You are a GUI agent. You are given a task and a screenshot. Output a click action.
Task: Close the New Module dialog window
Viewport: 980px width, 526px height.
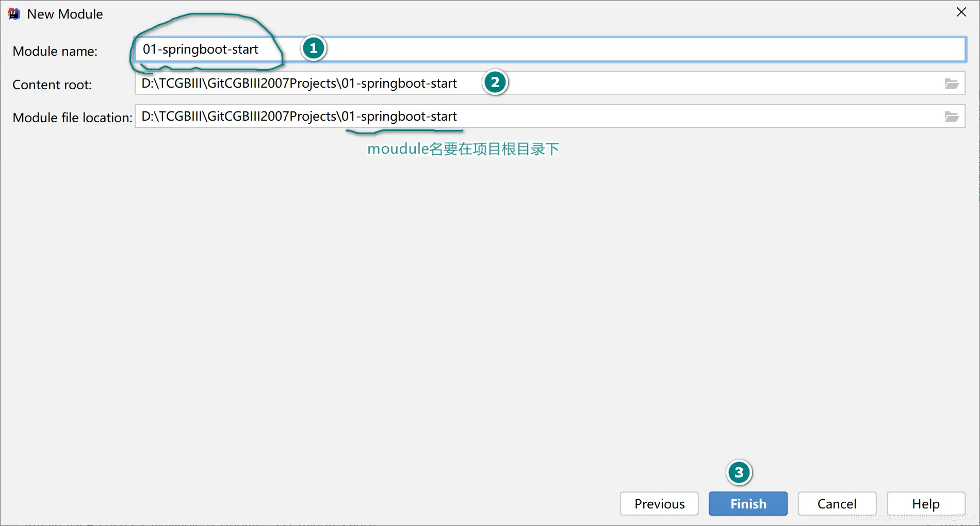click(961, 12)
